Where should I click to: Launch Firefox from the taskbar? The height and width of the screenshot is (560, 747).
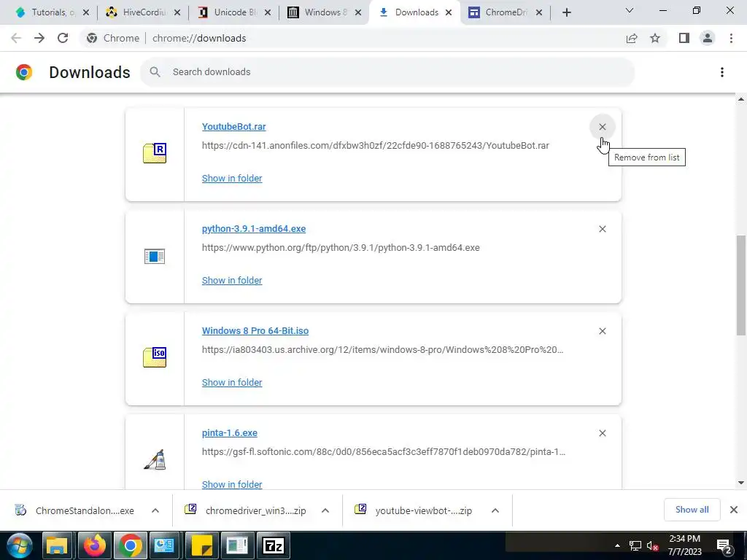click(94, 545)
